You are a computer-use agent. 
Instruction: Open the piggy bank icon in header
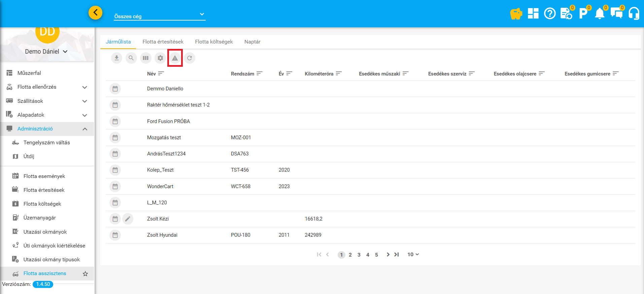pos(516,14)
